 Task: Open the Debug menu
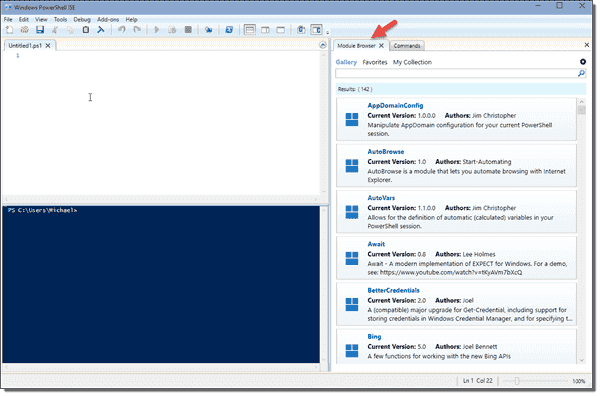(x=82, y=20)
